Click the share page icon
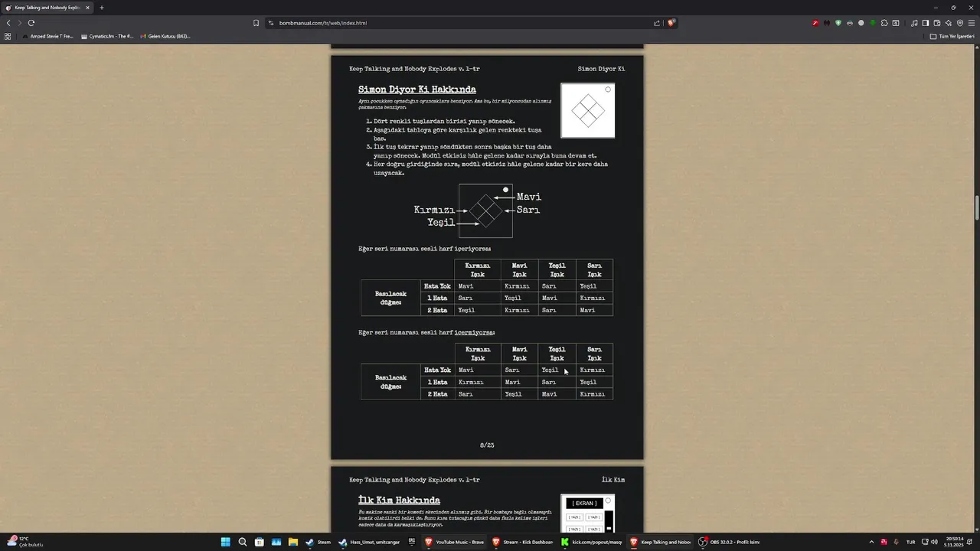The width and height of the screenshot is (980, 551). (657, 23)
